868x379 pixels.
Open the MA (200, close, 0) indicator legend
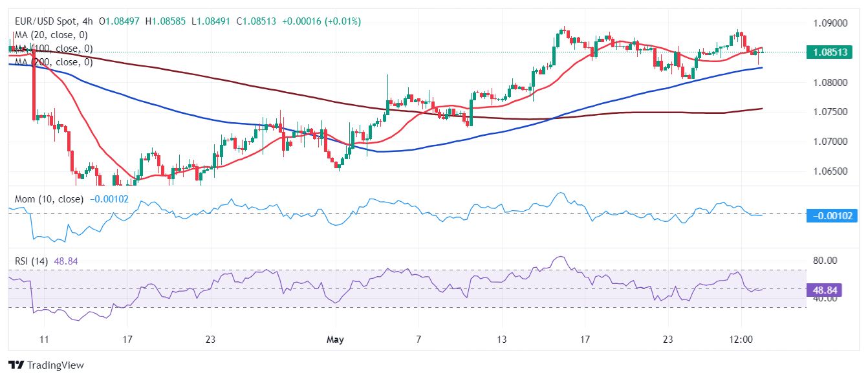(54, 62)
